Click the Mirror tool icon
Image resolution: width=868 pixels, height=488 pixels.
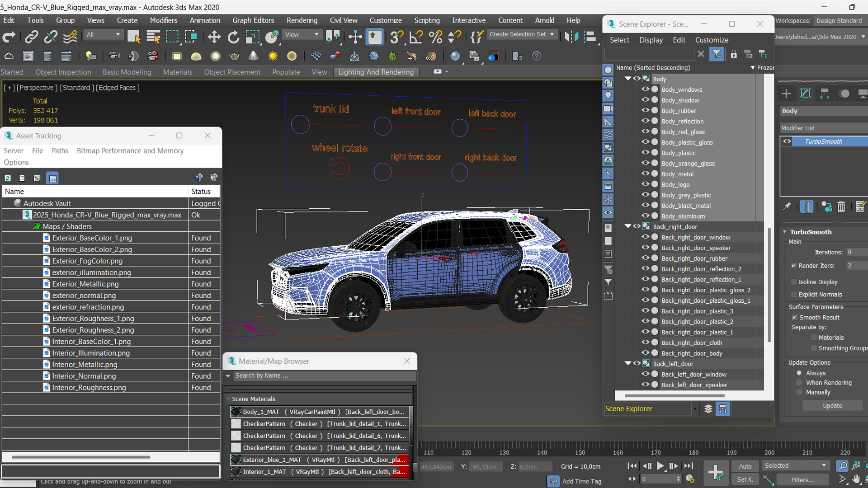point(571,37)
